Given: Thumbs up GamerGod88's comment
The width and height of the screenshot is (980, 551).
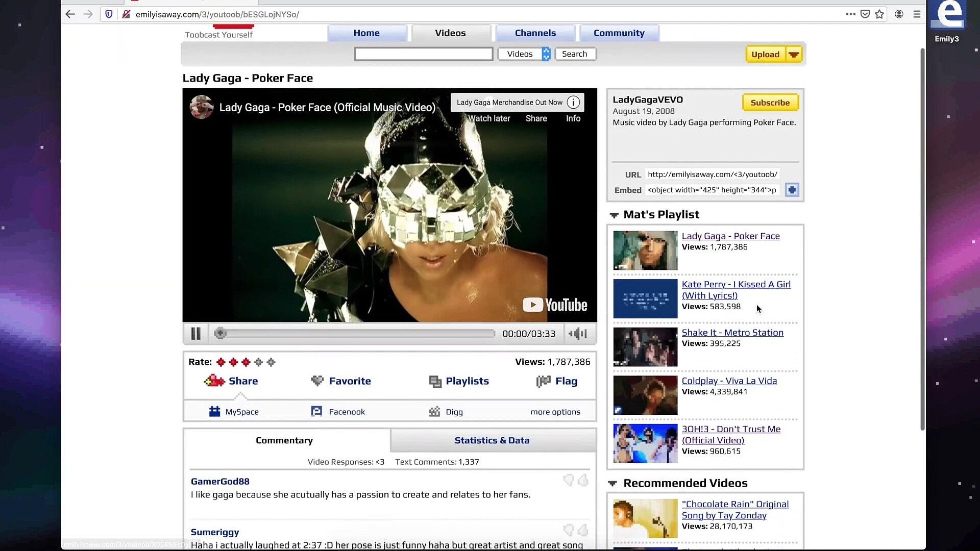Looking at the screenshot, I should tap(583, 480).
